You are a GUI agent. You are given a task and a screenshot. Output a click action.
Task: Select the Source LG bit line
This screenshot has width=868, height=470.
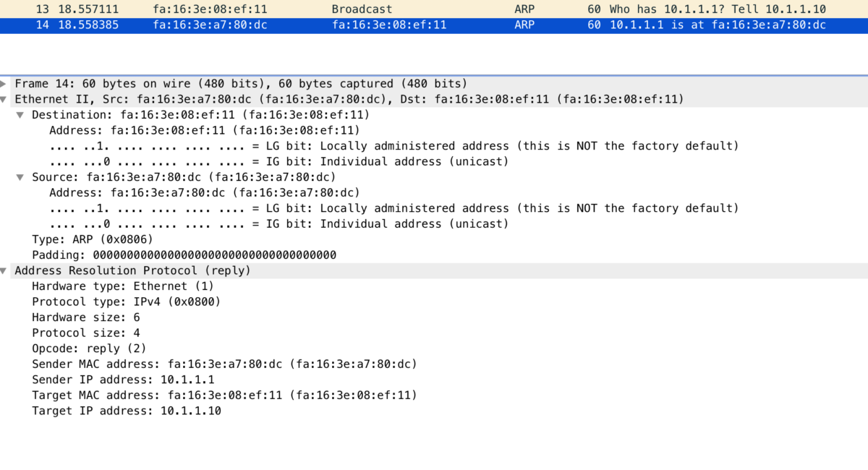tap(393, 208)
